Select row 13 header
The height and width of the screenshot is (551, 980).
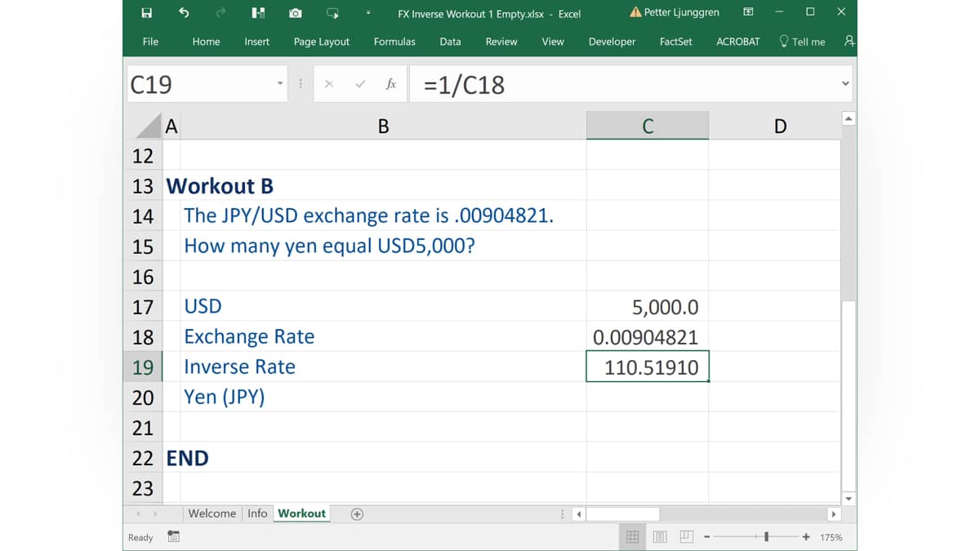coord(143,186)
